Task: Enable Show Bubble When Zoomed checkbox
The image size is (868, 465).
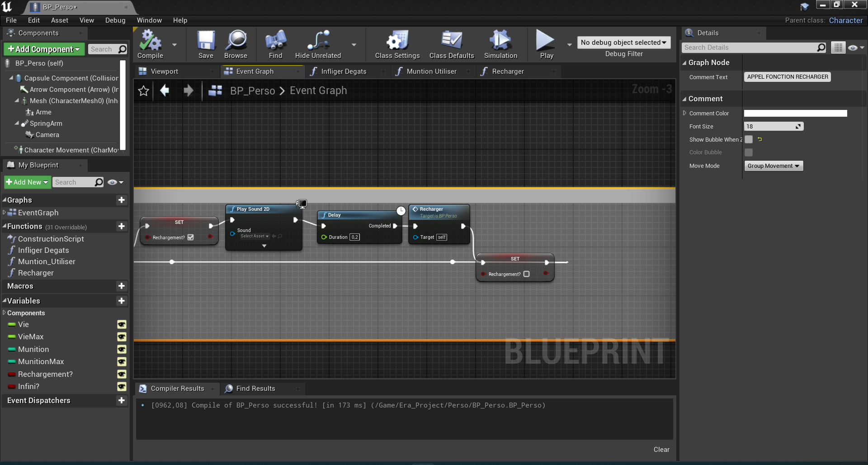Action: tap(749, 139)
